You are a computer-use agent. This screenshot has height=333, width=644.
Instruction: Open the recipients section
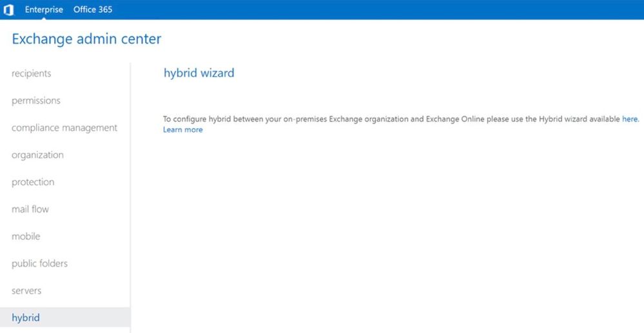click(x=32, y=73)
